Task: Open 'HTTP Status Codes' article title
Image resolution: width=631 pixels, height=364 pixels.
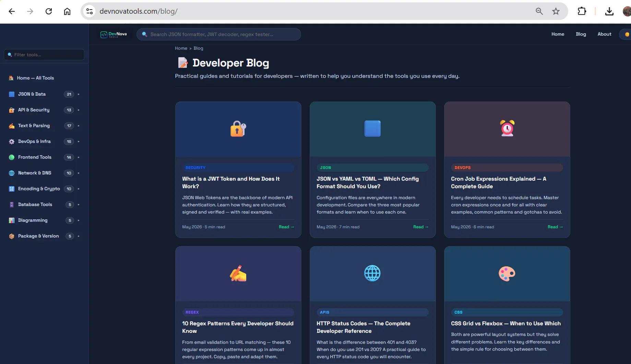Action: (363, 327)
